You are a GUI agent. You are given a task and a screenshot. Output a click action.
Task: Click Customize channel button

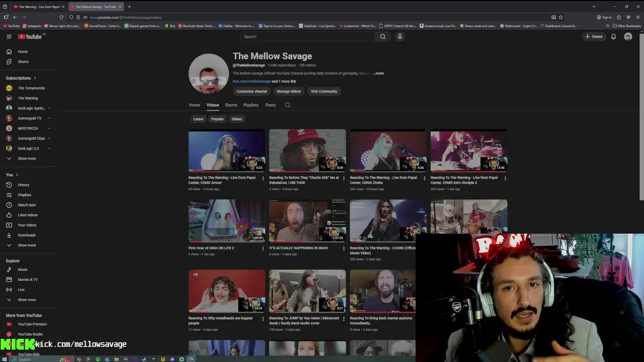point(252,92)
